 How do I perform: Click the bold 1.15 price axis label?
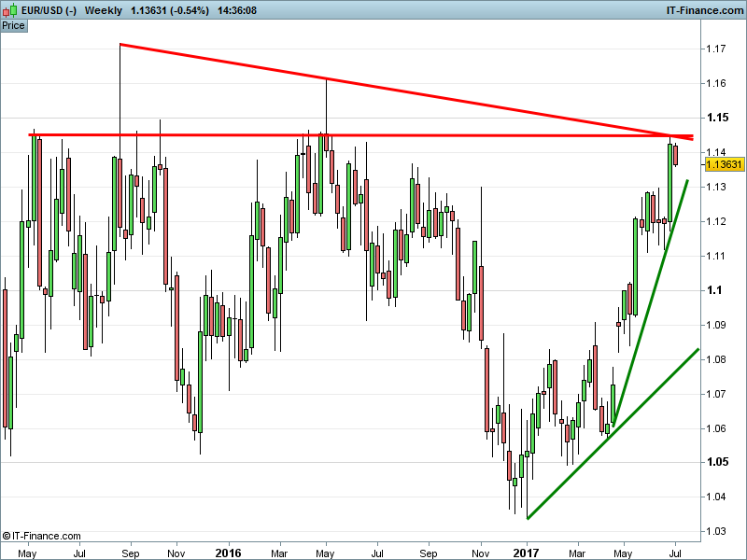point(717,118)
